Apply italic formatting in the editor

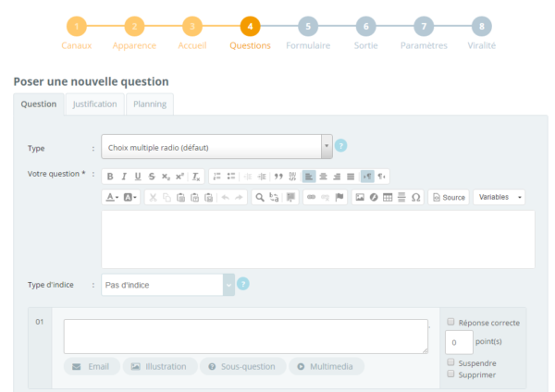124,176
